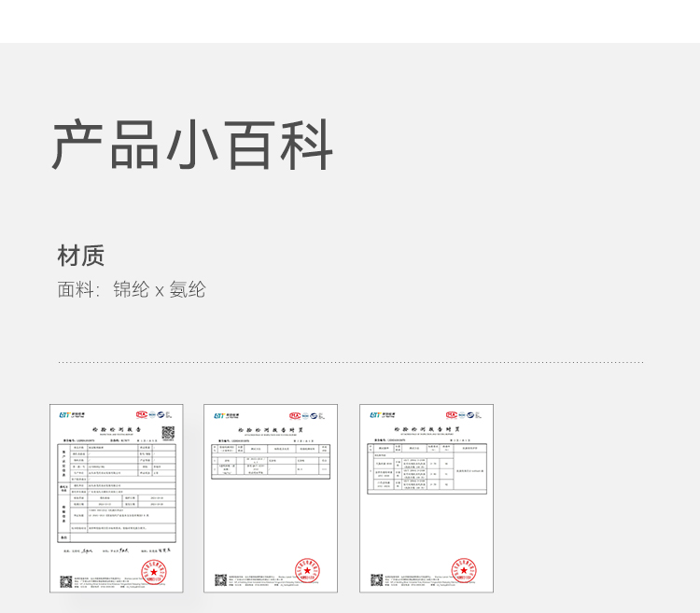Click the 产品小百科 heading
The width and height of the screenshot is (700, 613).
[192, 145]
